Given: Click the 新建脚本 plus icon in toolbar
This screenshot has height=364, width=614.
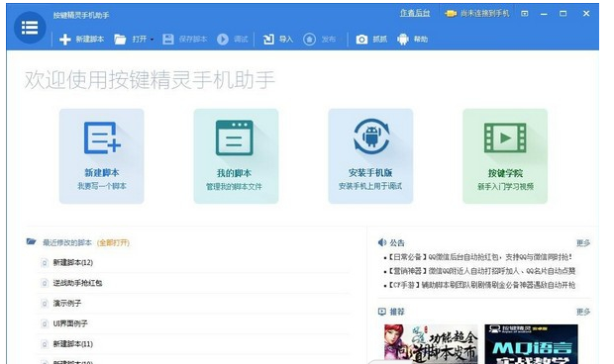Looking at the screenshot, I should 65,40.
